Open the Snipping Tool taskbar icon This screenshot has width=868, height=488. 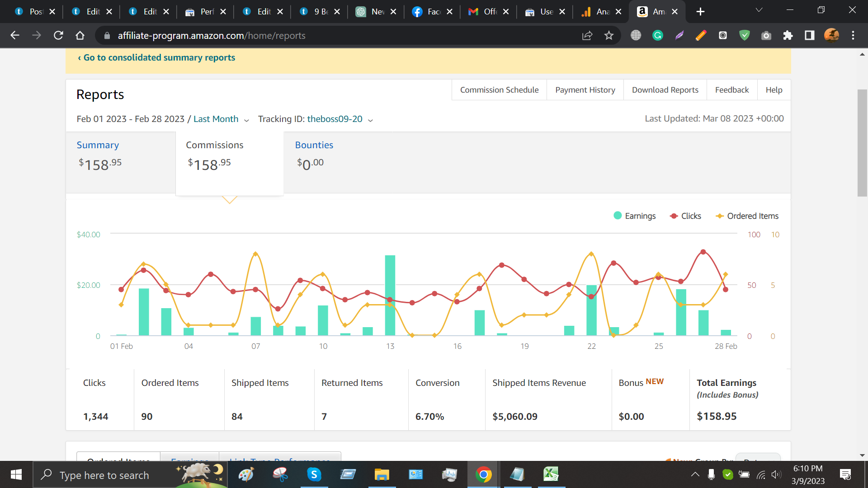[280, 474]
